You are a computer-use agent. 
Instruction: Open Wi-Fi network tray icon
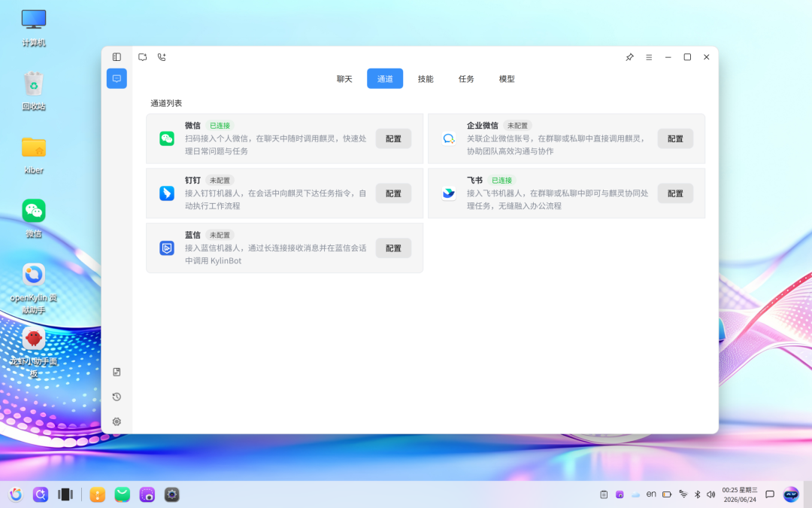tap(683, 494)
